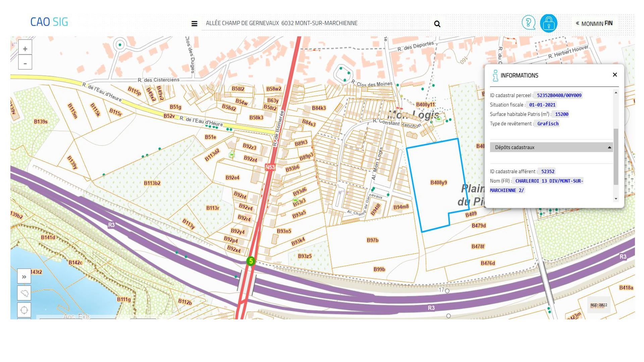Select the cadastral parcel ID value 52352B0408/00Y009
This screenshot has width=644, height=362.
559,96
